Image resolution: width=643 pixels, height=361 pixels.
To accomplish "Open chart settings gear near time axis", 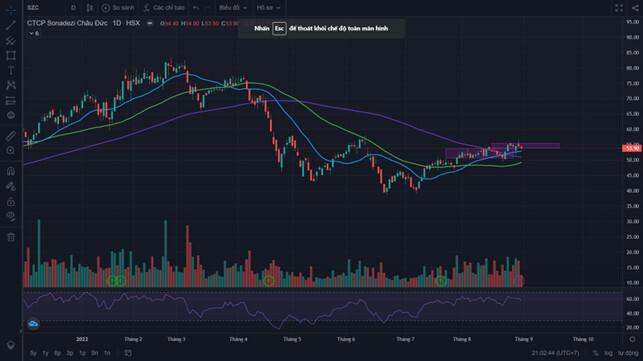I will pos(632,339).
